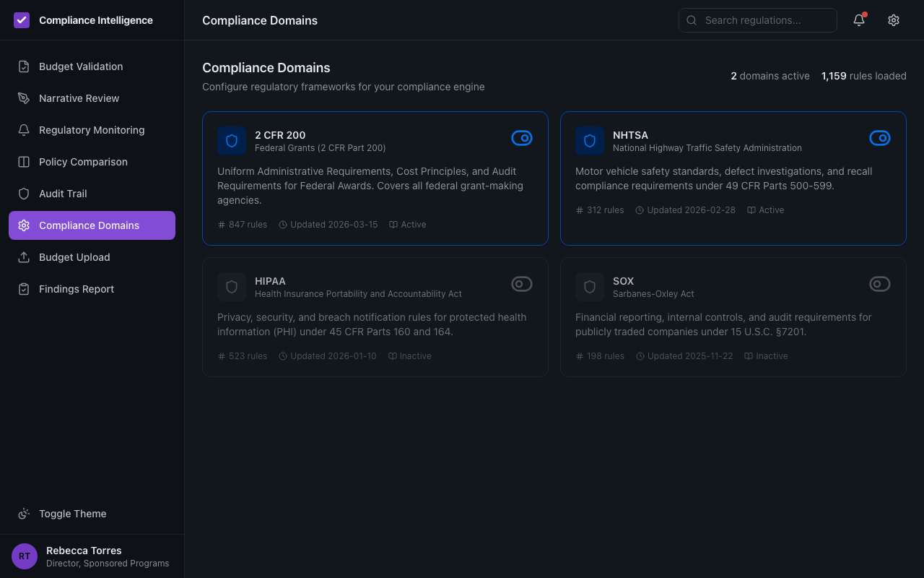Open notifications from the bell icon
924x578 pixels.
click(x=858, y=20)
